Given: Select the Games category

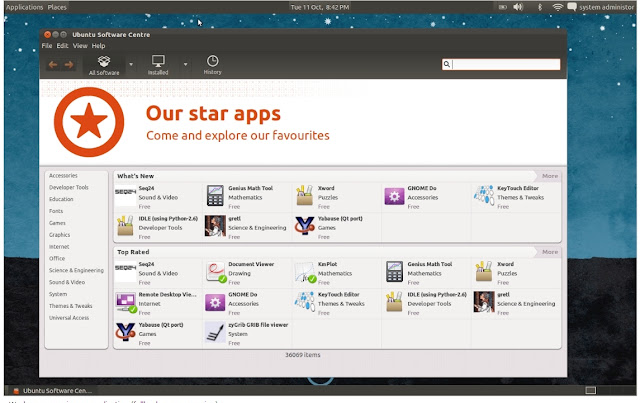Looking at the screenshot, I should tap(57, 223).
